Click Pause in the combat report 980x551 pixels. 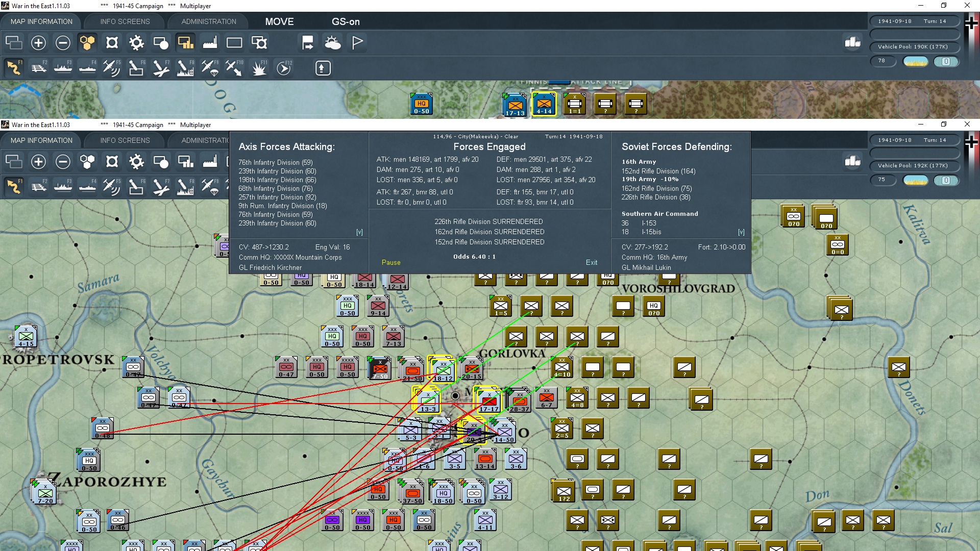(391, 262)
